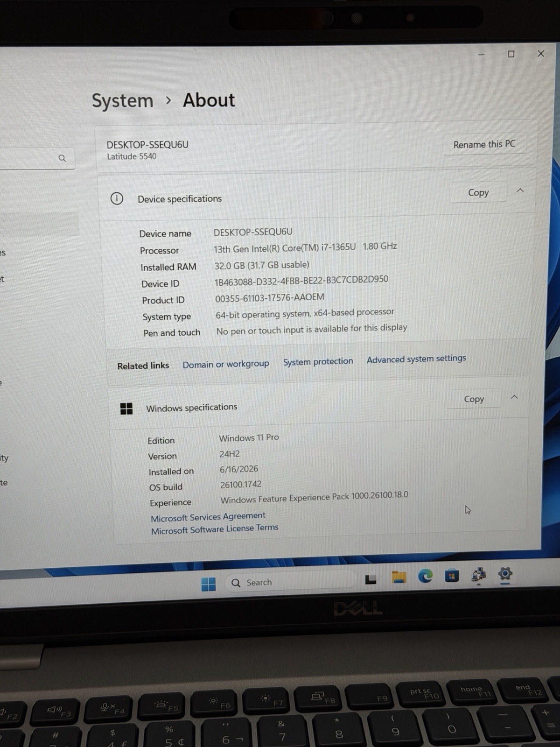Open Task View from the taskbar
Screen dimensions: 560x747
pyautogui.click(x=371, y=579)
